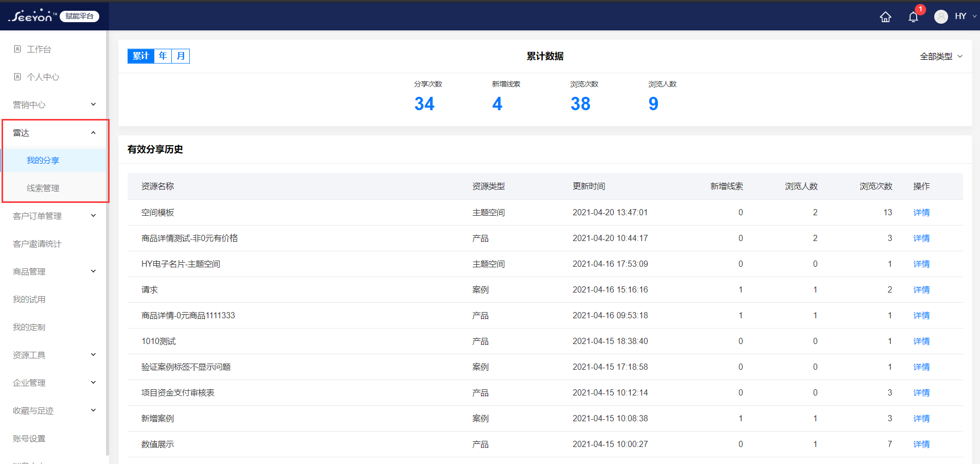
Task: Click the 累计数据 title
Action: (545, 56)
